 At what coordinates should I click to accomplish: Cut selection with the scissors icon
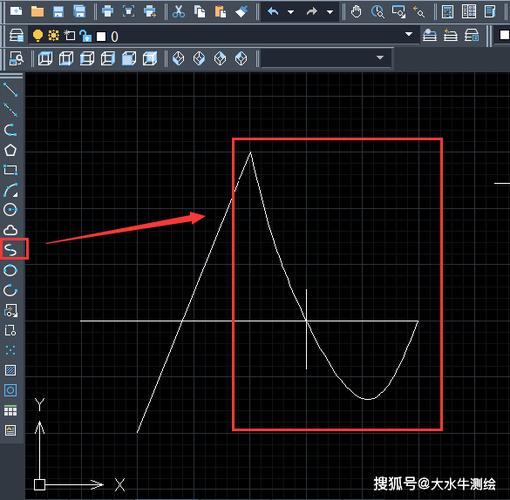179,11
